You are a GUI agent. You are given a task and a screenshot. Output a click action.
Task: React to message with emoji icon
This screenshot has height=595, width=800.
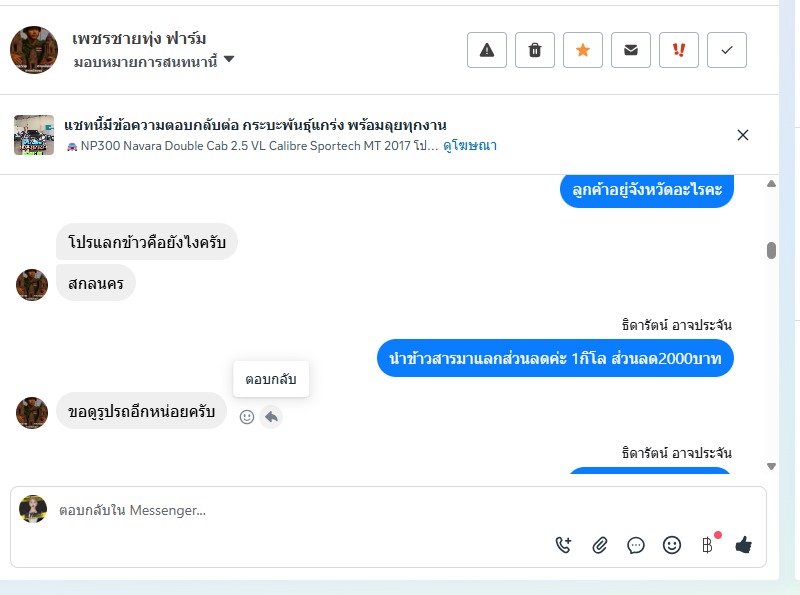[x=247, y=417]
